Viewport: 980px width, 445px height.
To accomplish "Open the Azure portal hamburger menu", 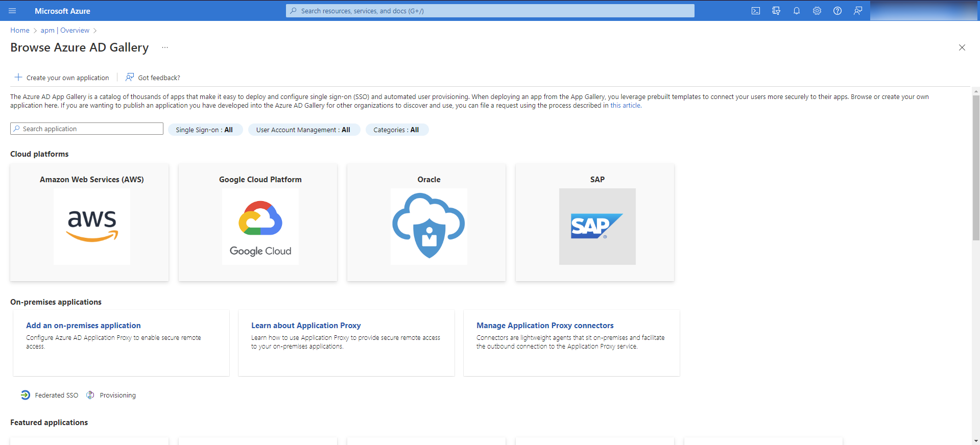I will 12,11.
